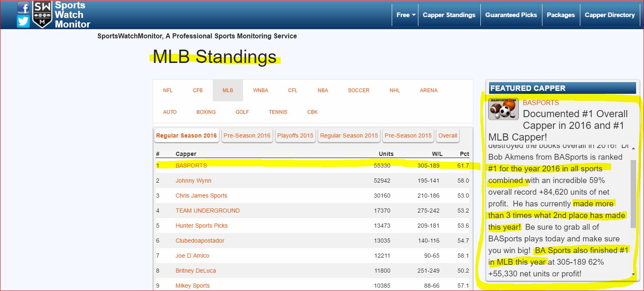Switch to the CFB standings tab

[198, 90]
